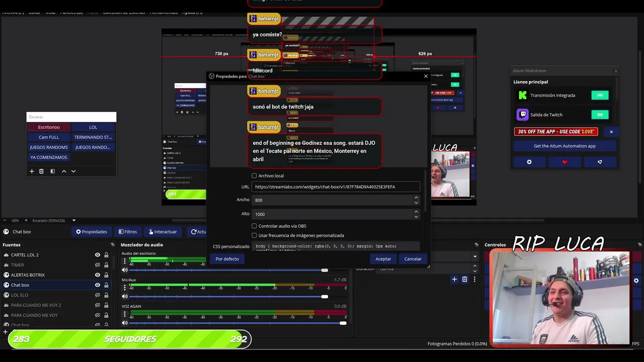Toggle Salida de Twitch output switch

tap(600, 115)
